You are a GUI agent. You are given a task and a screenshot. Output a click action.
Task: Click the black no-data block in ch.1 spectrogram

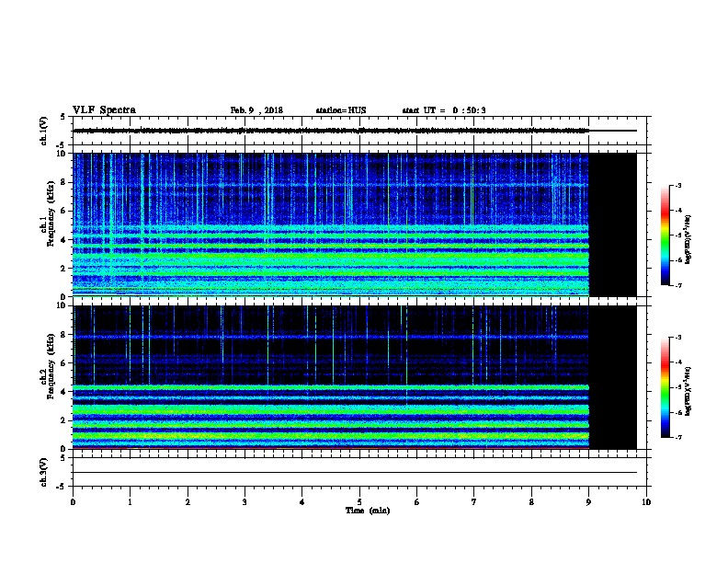613,224
